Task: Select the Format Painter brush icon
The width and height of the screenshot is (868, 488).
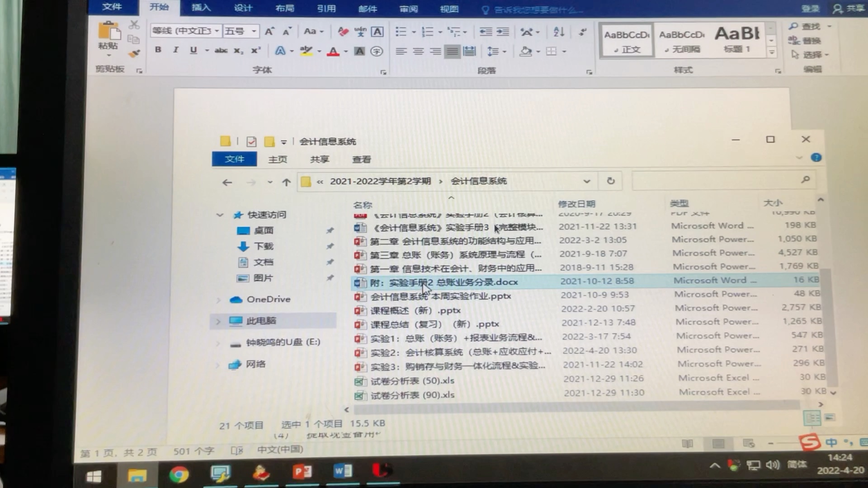Action: [134, 53]
